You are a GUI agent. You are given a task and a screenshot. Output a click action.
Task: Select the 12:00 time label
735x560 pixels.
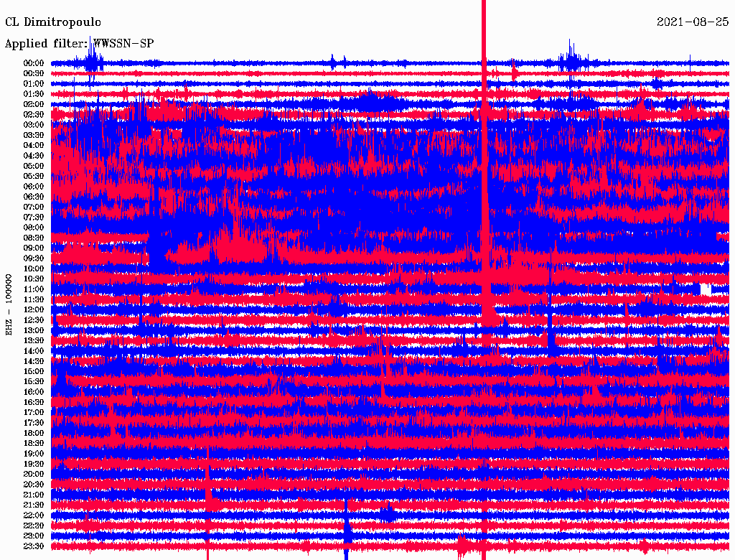(x=34, y=309)
